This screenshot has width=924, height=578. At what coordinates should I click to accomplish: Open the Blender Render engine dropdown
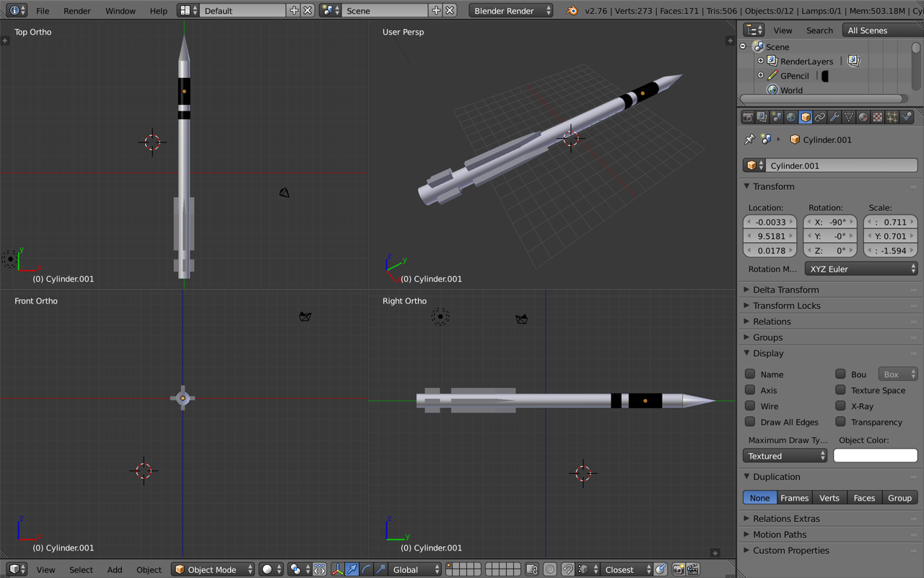[511, 10]
